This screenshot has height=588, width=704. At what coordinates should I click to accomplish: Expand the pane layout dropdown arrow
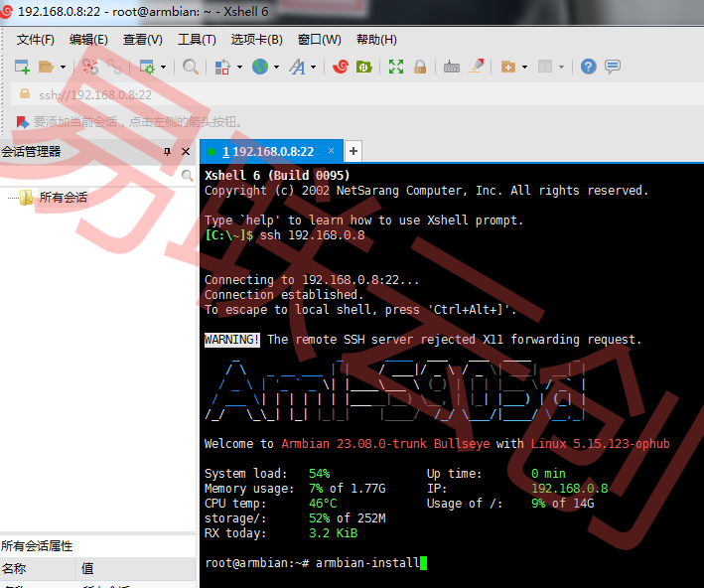click(561, 67)
